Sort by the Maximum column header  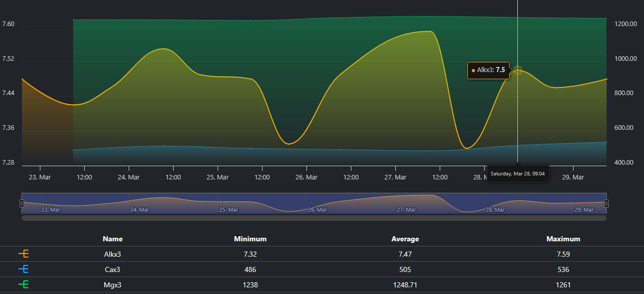tap(563, 239)
